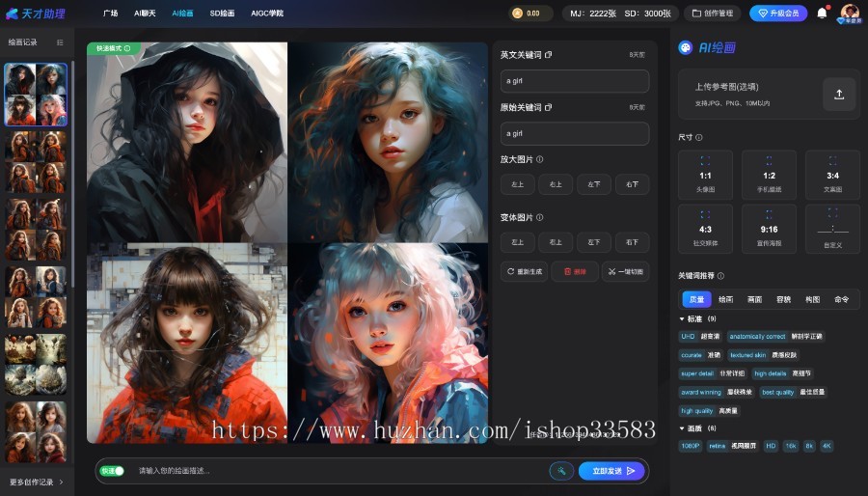Add the 4K keyword tag
The width and height of the screenshot is (868, 496).
coord(827,446)
